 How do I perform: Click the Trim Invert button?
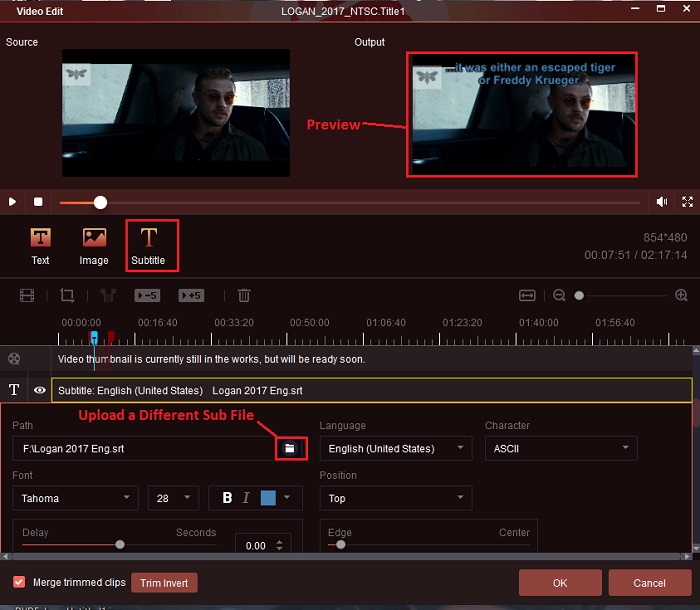pyautogui.click(x=164, y=583)
